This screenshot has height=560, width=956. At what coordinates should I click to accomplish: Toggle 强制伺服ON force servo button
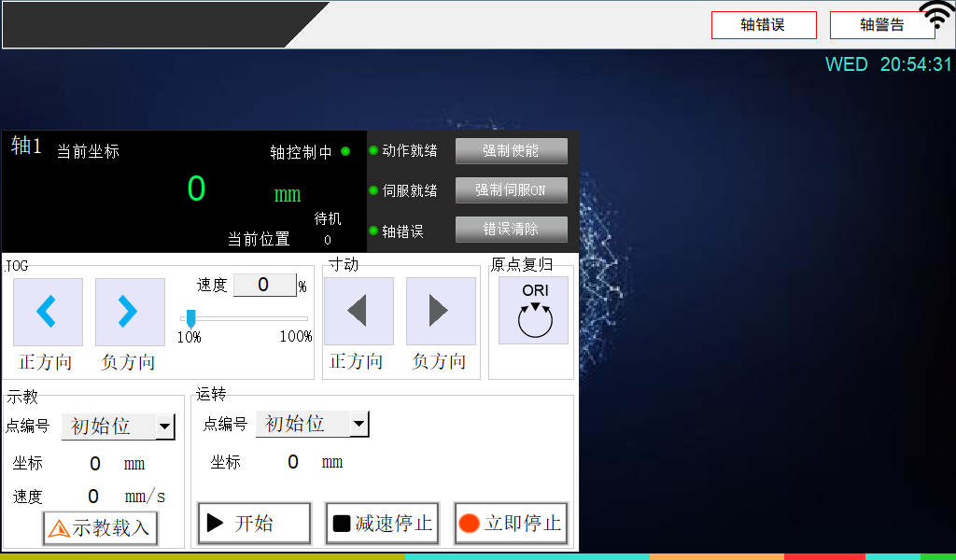[511, 190]
